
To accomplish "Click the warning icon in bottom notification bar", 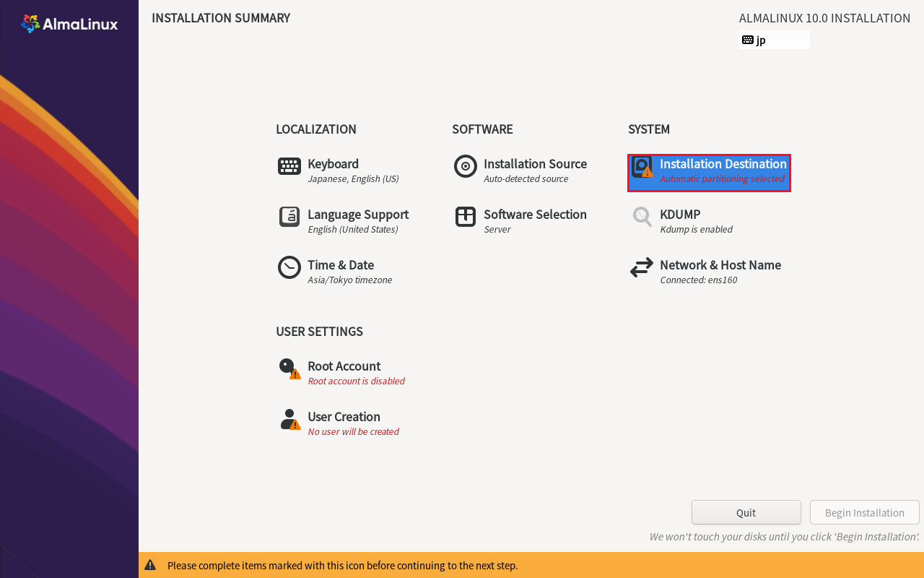I will [x=150, y=565].
